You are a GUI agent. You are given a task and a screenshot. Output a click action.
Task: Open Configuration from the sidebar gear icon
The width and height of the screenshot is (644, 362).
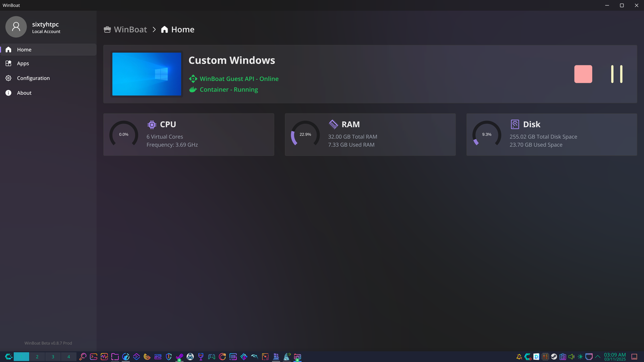pyautogui.click(x=34, y=78)
